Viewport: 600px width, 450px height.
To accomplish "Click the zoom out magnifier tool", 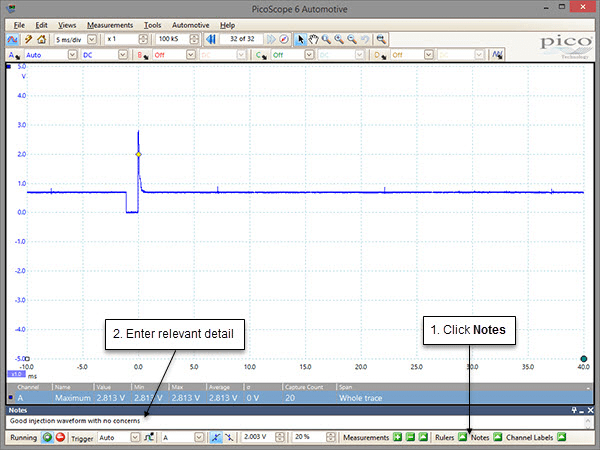I will click(352, 39).
